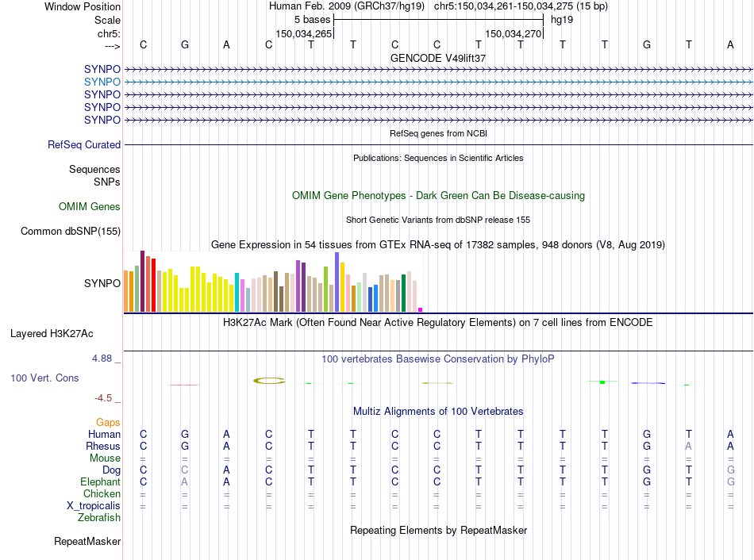Image resolution: width=754 pixels, height=560 pixels.
Task: Click the faded C mismatch in Dog row
Action: point(185,470)
